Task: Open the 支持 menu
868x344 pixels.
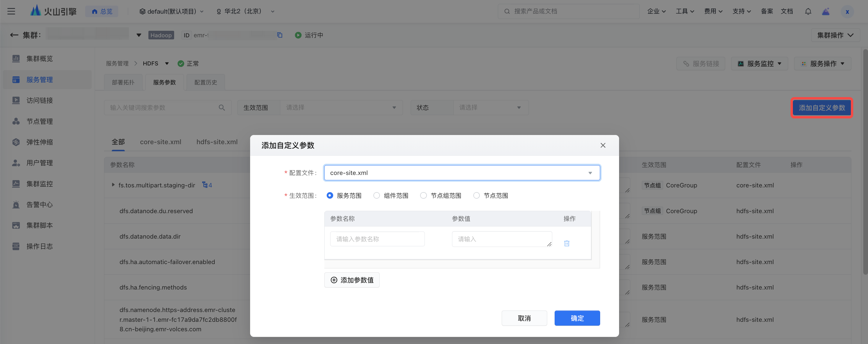Action: [x=742, y=12]
